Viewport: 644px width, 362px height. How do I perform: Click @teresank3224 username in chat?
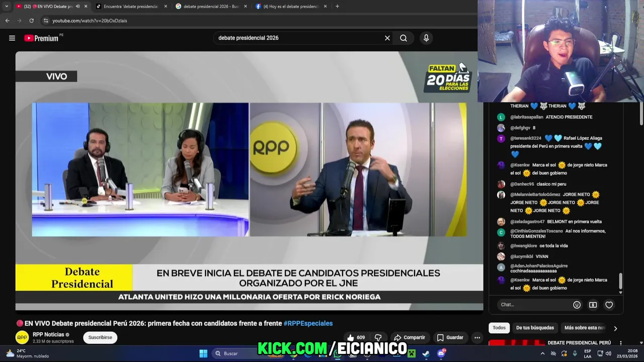526,138
